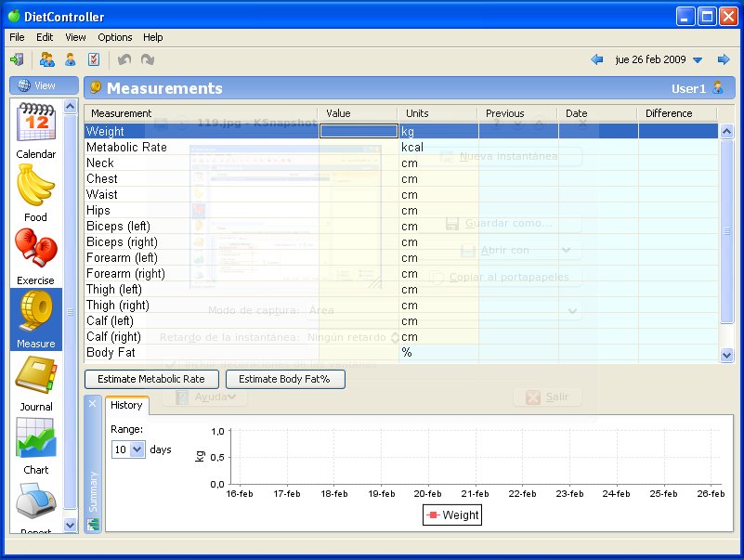Image resolution: width=744 pixels, height=560 pixels.
Task: Select the Biceps (left) row
Action: pos(401,226)
